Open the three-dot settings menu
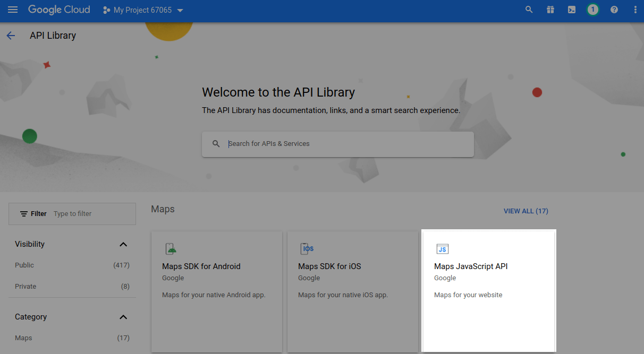Viewport: 644px width, 354px height. (x=635, y=10)
